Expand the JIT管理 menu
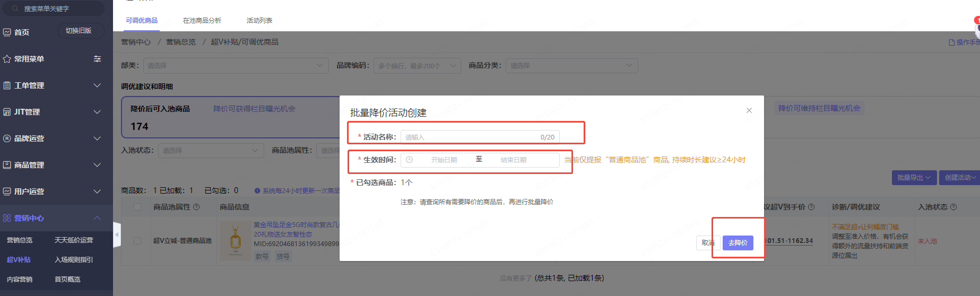This screenshot has height=296, width=980. click(97, 112)
